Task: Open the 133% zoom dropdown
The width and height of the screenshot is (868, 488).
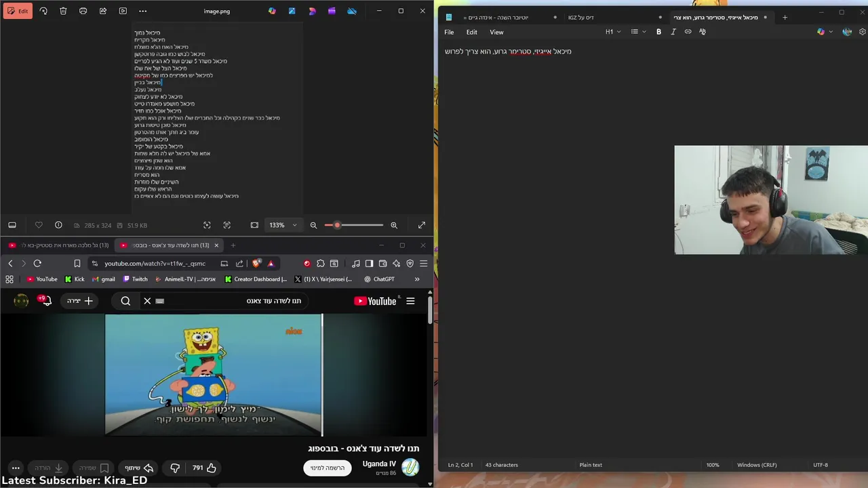Action: (x=283, y=225)
